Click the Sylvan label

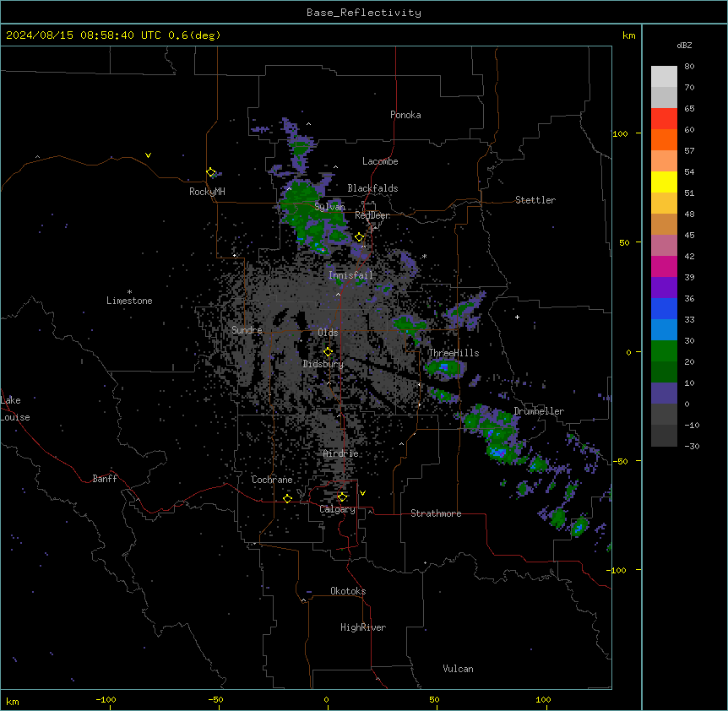pos(329,207)
